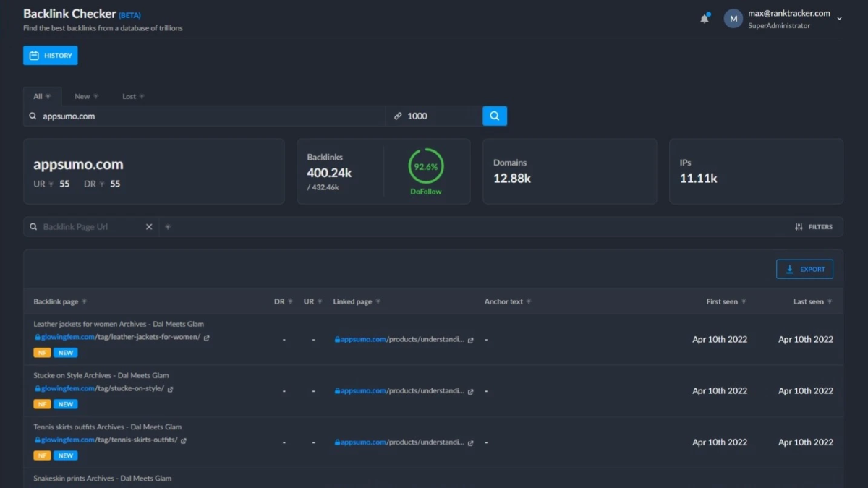Open external icon for stucke-on-style URL
The image size is (868, 488).
click(x=170, y=389)
